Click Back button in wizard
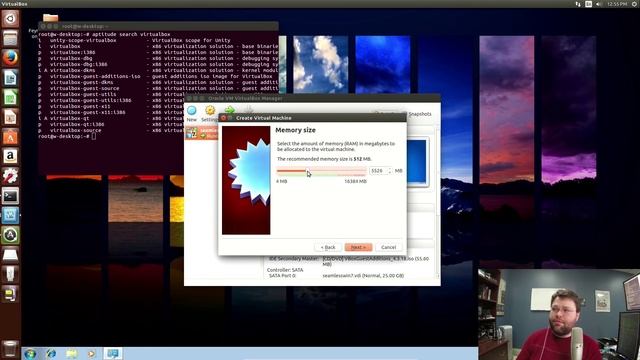Screen dimensions: 640x360 [x=328, y=247]
